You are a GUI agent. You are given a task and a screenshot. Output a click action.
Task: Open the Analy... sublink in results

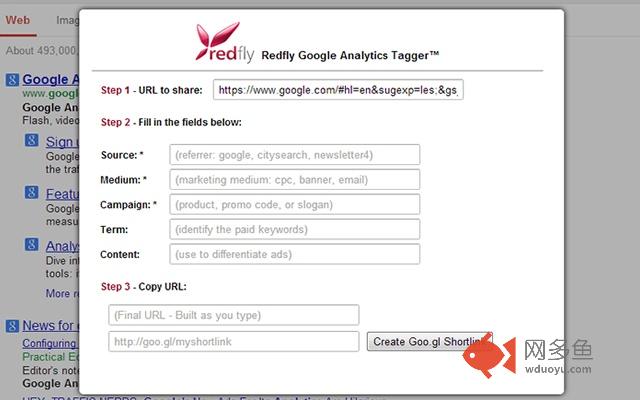point(62,246)
